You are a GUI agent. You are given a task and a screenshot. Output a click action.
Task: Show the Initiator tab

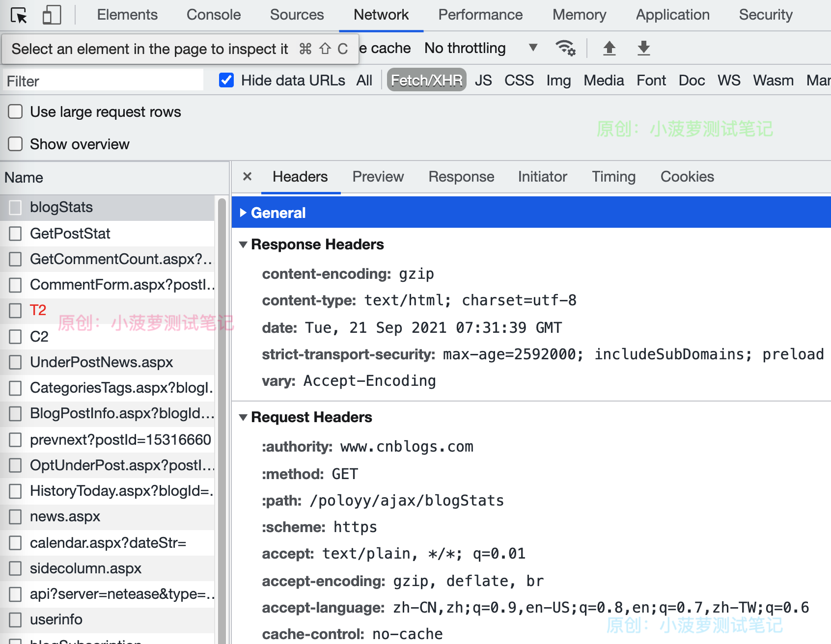coord(542,177)
